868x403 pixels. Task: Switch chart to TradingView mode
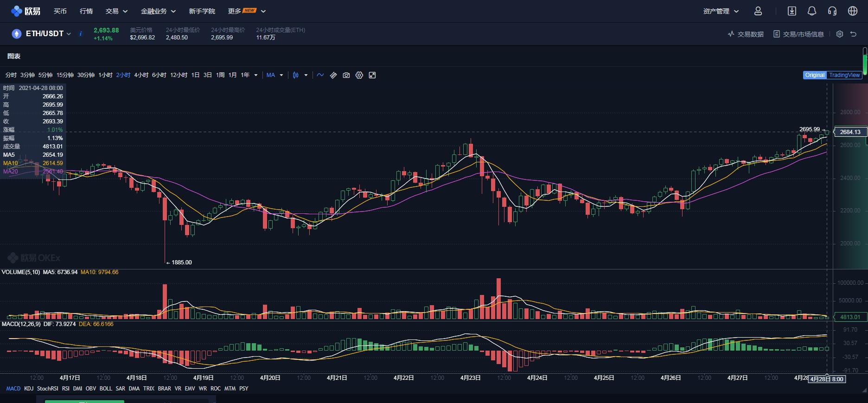[x=844, y=75]
